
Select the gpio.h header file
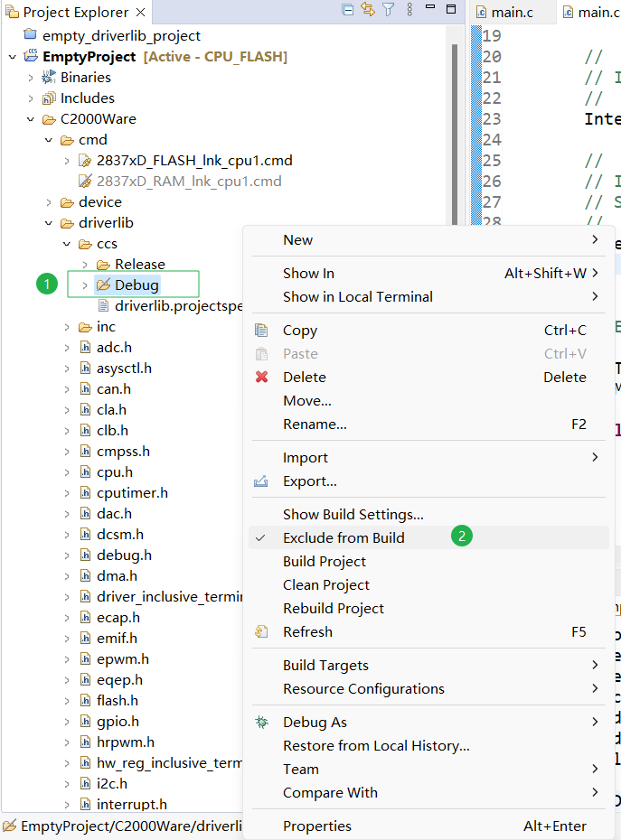[x=118, y=722]
